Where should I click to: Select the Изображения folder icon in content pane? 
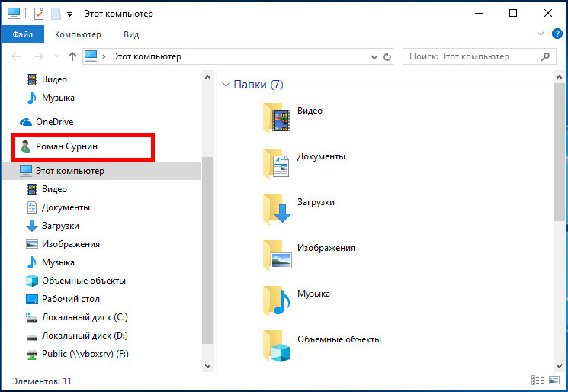[x=277, y=254]
